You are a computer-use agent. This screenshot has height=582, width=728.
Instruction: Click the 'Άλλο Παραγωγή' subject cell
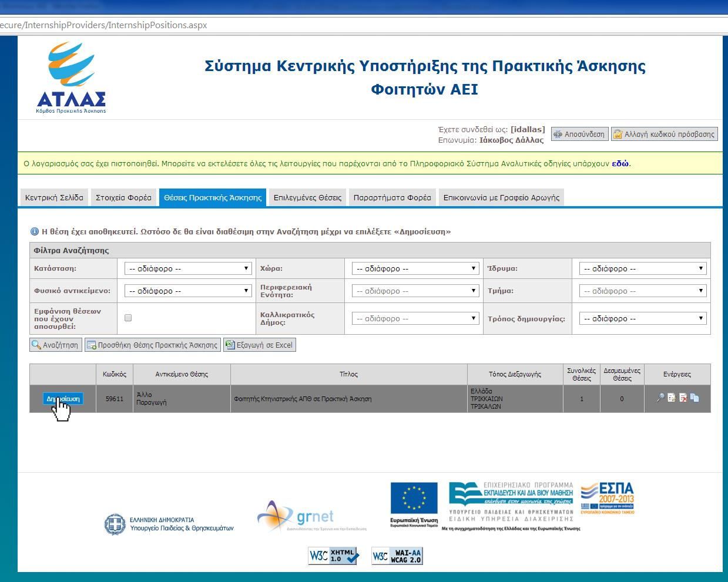tap(182, 399)
